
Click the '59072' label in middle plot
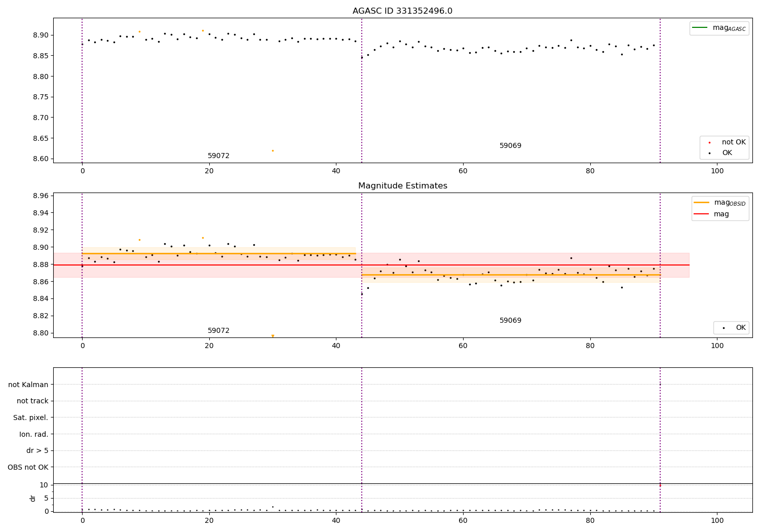tap(218, 331)
